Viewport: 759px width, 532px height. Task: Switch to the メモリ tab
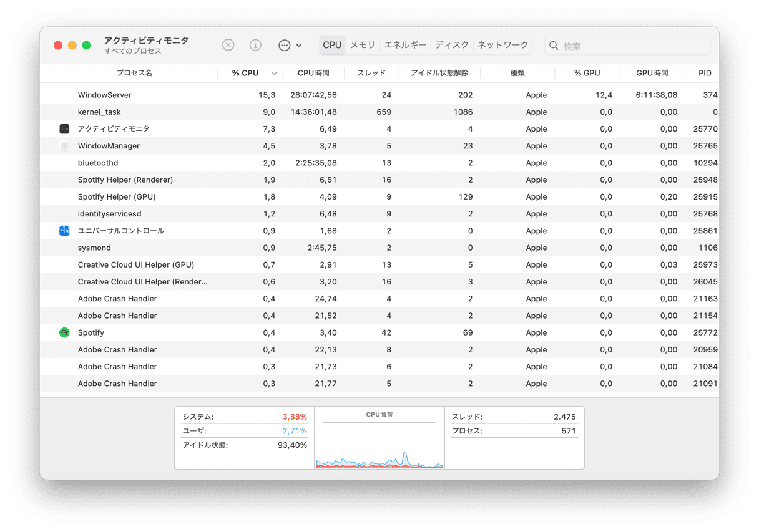click(363, 45)
